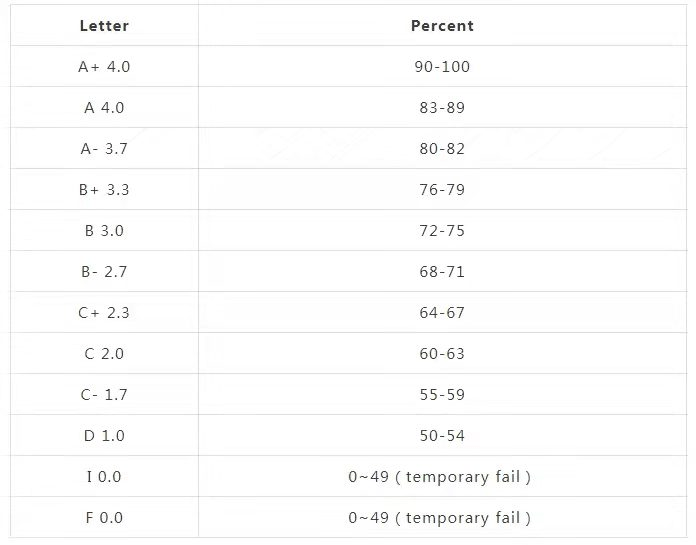Click temporary fail text in F row
Viewport: 696px width, 545px height.
463,518
